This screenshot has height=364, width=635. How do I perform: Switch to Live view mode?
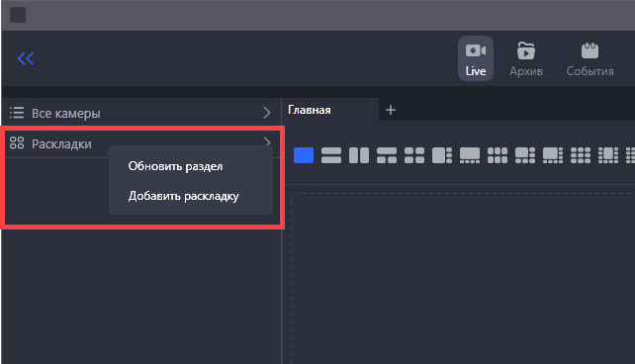point(476,58)
